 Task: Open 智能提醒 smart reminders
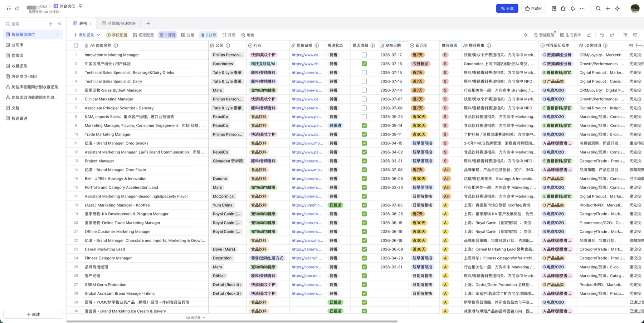(x=544, y=35)
